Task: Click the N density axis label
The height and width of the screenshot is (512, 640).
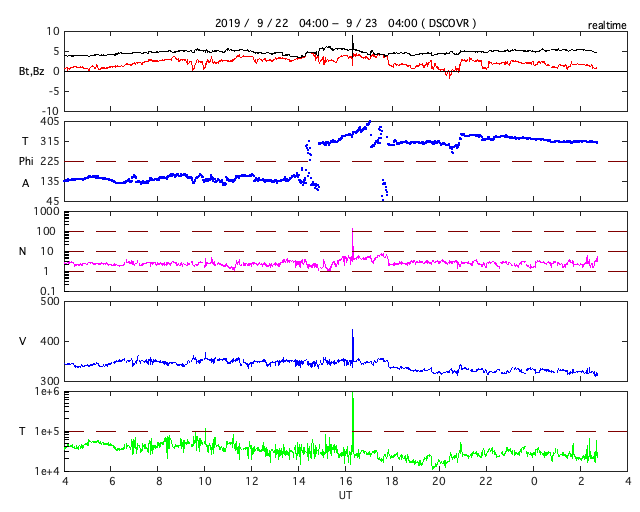Action: pos(20,251)
